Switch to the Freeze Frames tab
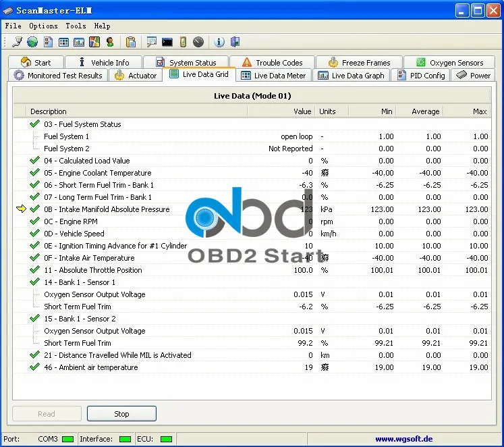 [x=360, y=62]
